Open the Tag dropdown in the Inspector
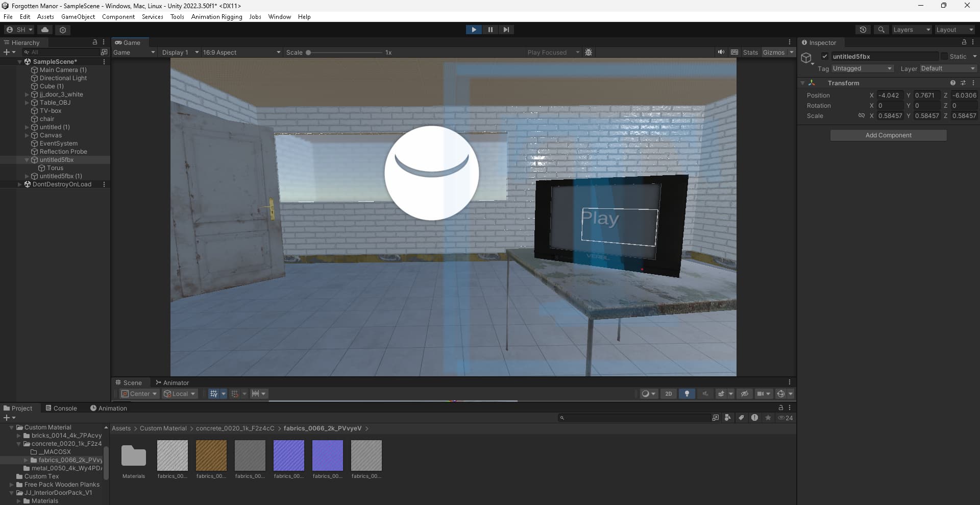This screenshot has width=980, height=505. 862,68
